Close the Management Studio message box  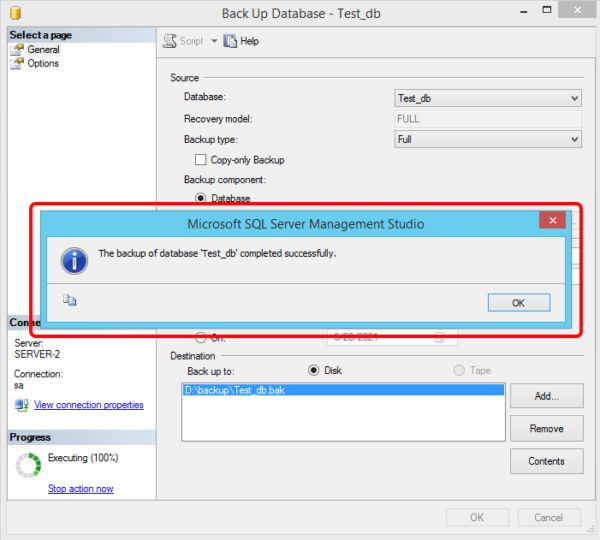tap(552, 220)
